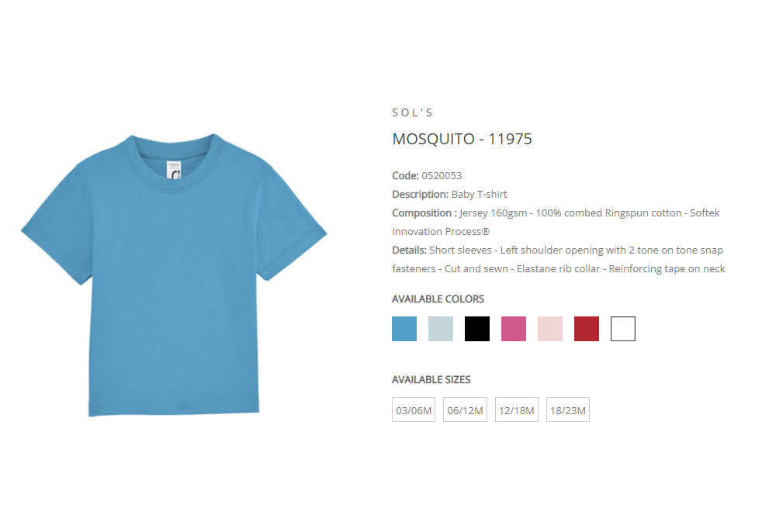Screen dimensions: 769x532
Task: Select the orchid pink color swatch
Action: pyautogui.click(x=514, y=329)
